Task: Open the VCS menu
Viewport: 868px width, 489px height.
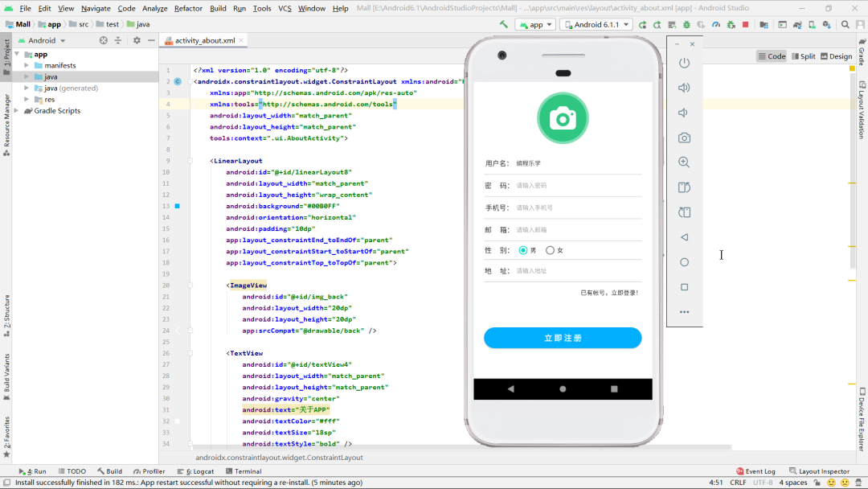Action: pos(285,8)
